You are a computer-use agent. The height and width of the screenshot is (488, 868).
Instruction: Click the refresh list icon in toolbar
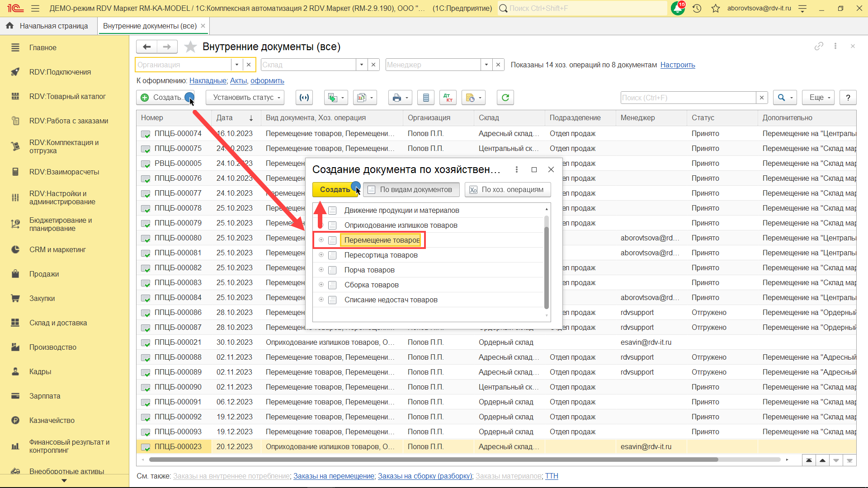click(505, 98)
